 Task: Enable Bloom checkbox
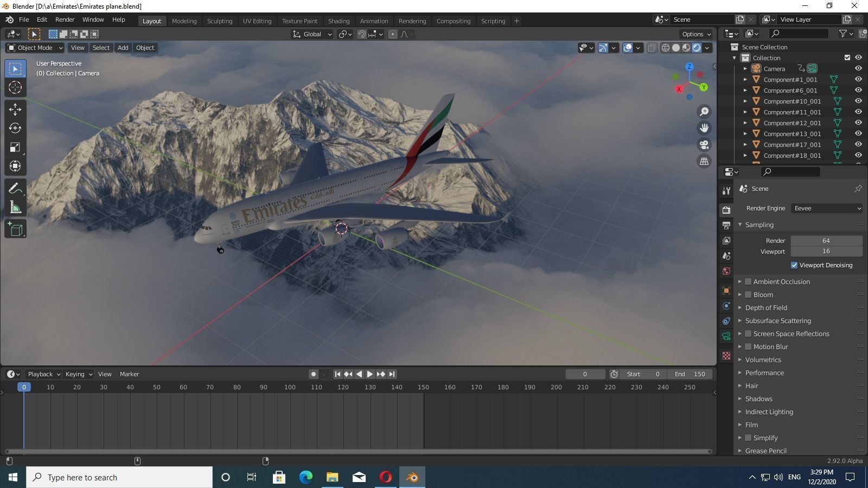(x=748, y=294)
